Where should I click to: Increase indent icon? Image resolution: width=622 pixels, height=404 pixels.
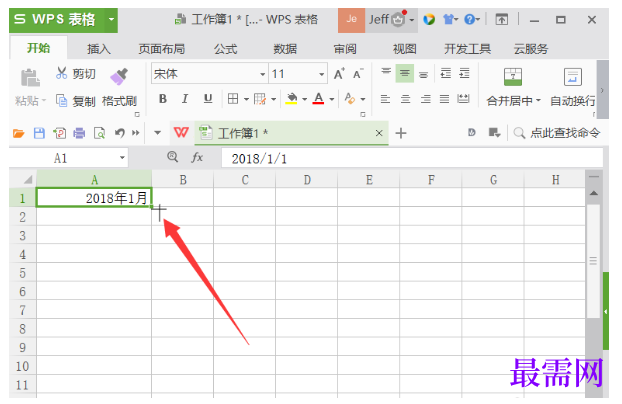[x=465, y=74]
